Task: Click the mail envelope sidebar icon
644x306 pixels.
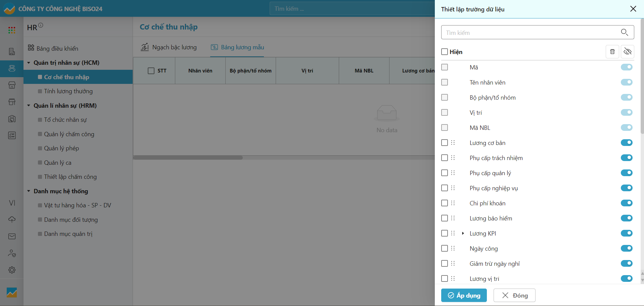Action: (x=12, y=237)
